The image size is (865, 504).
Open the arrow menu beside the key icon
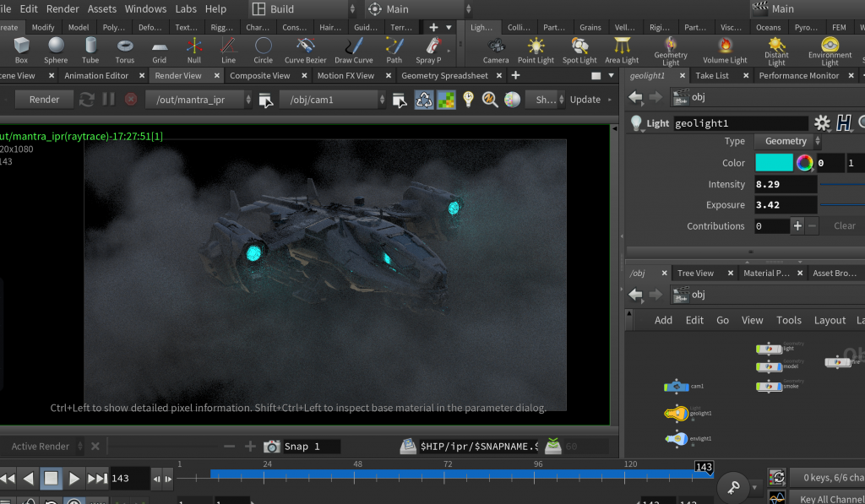[x=754, y=487]
